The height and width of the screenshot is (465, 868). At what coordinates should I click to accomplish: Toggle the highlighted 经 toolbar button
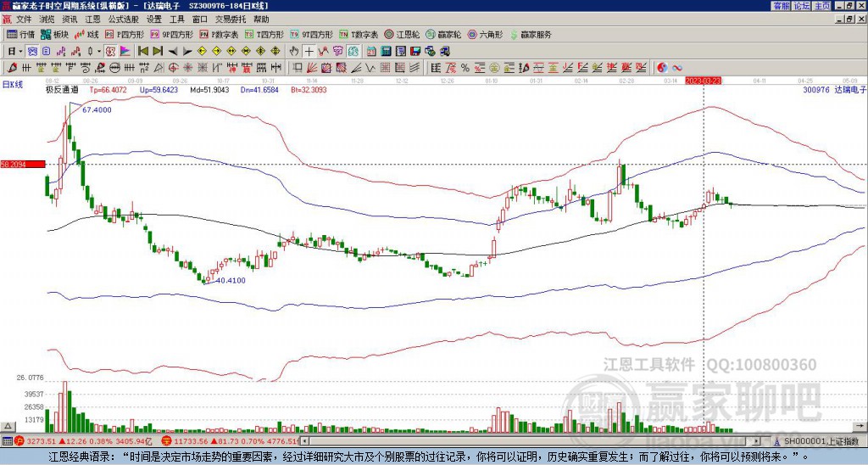tap(353, 52)
